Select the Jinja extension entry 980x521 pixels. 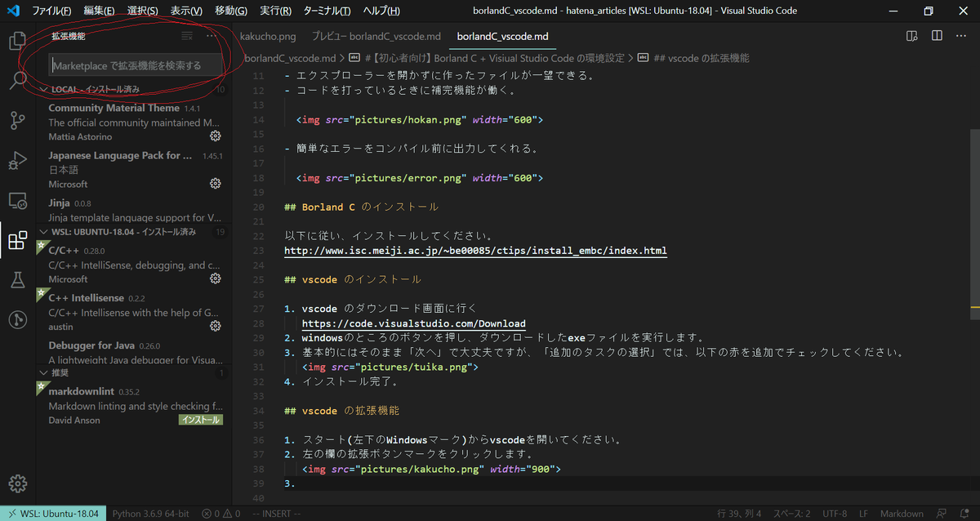[x=135, y=210]
